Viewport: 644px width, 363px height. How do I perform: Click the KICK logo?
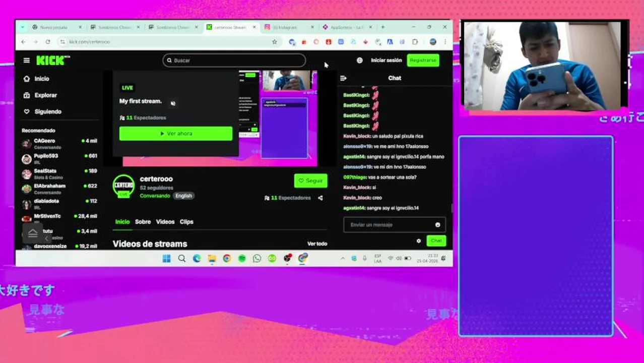pos(53,60)
